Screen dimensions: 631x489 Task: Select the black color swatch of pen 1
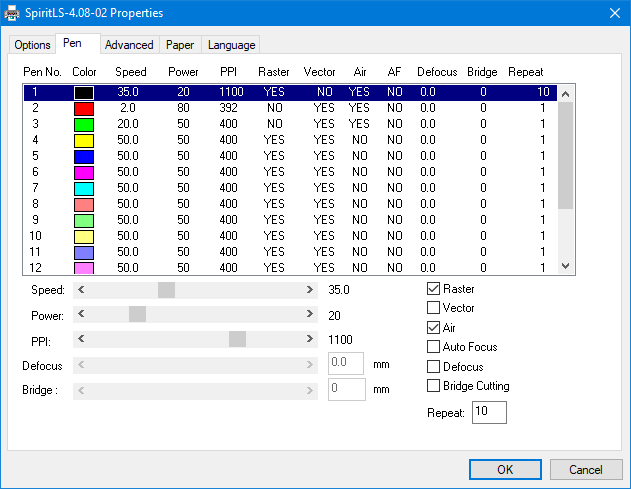[84, 93]
